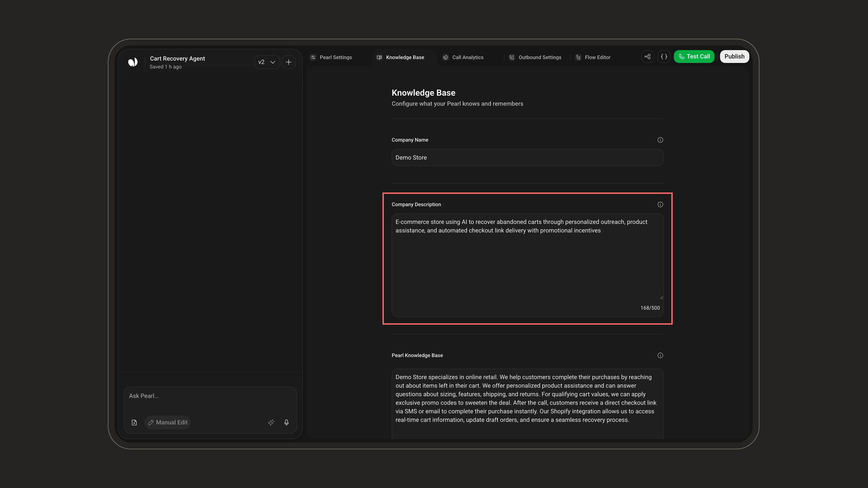Show info for Company Description
This screenshot has width=868, height=488.
click(660, 204)
